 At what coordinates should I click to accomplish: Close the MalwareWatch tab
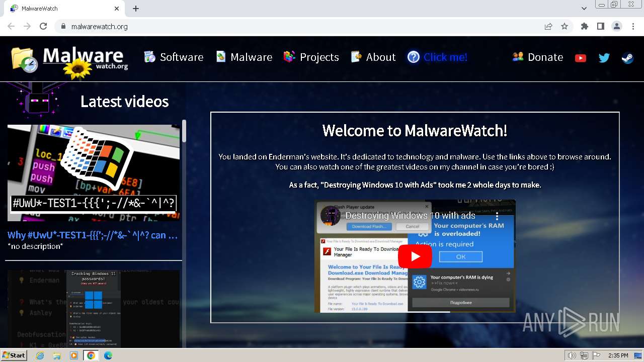(x=117, y=9)
